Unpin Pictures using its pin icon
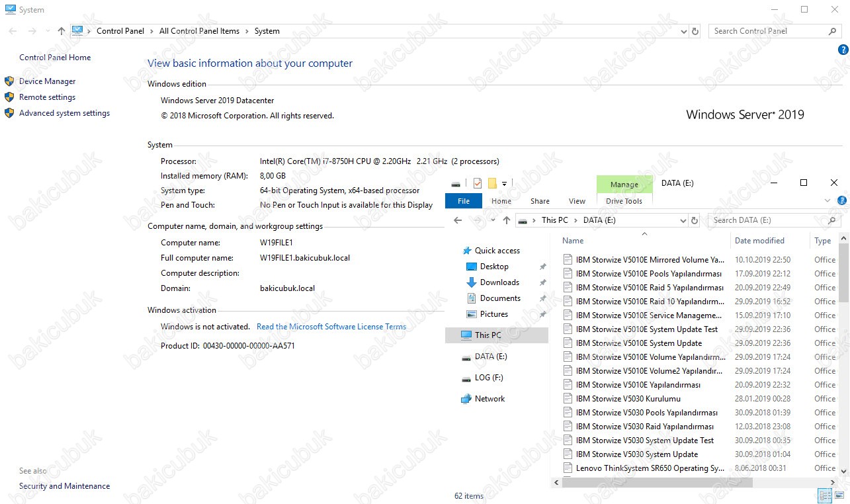The image size is (850, 504). pyautogui.click(x=542, y=314)
